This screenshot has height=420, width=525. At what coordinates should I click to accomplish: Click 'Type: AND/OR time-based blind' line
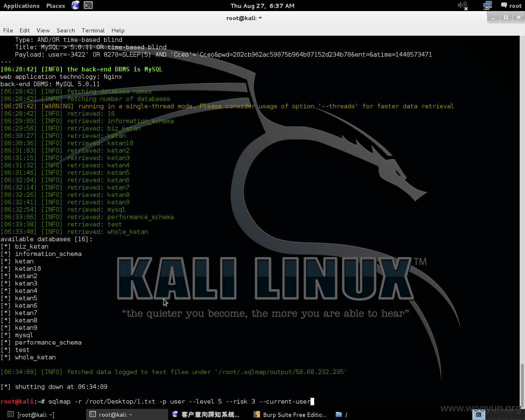[x=68, y=40]
